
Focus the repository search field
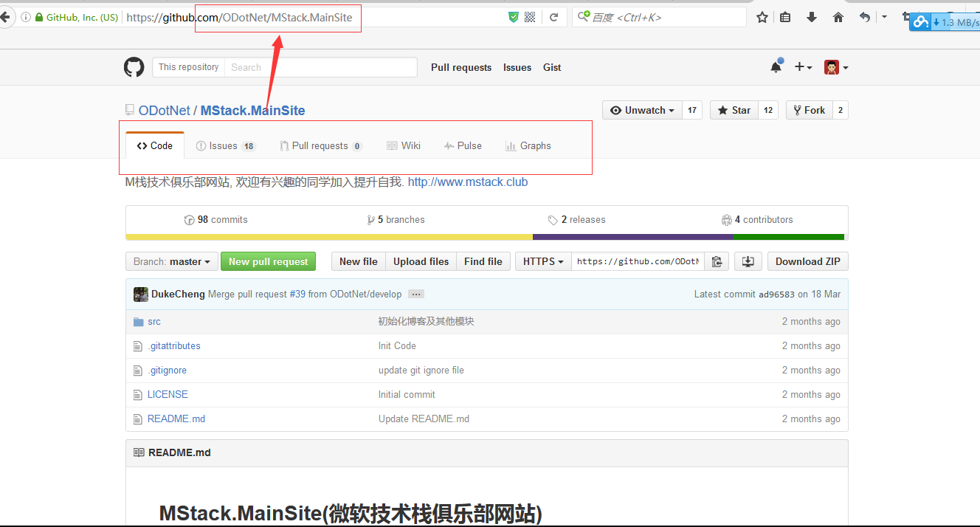(x=320, y=67)
